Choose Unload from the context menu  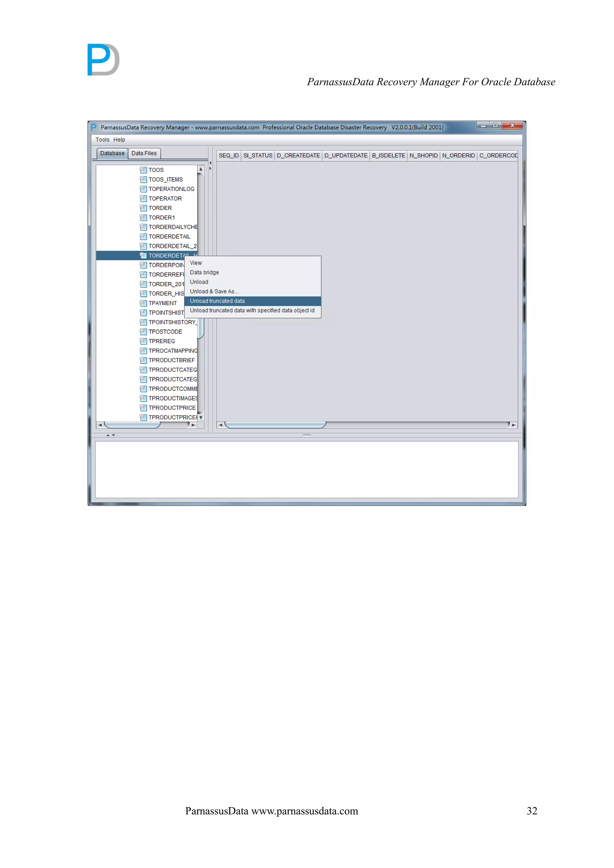tap(252, 282)
